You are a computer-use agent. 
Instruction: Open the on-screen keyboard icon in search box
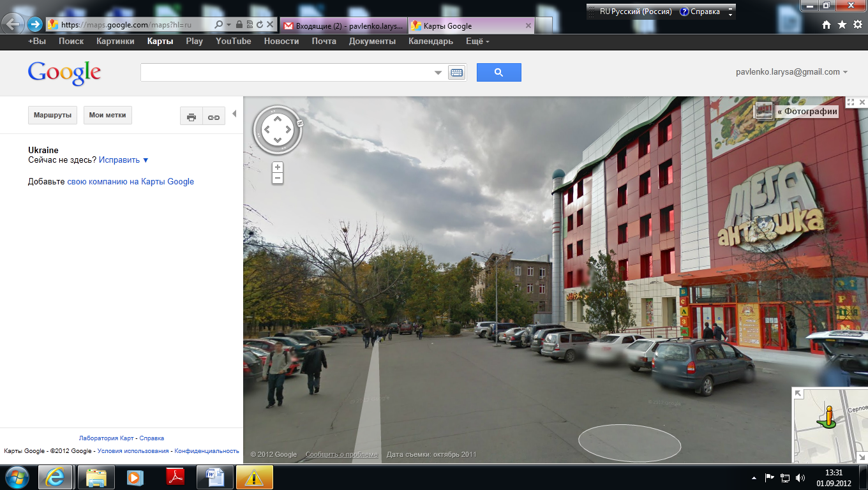click(x=457, y=73)
